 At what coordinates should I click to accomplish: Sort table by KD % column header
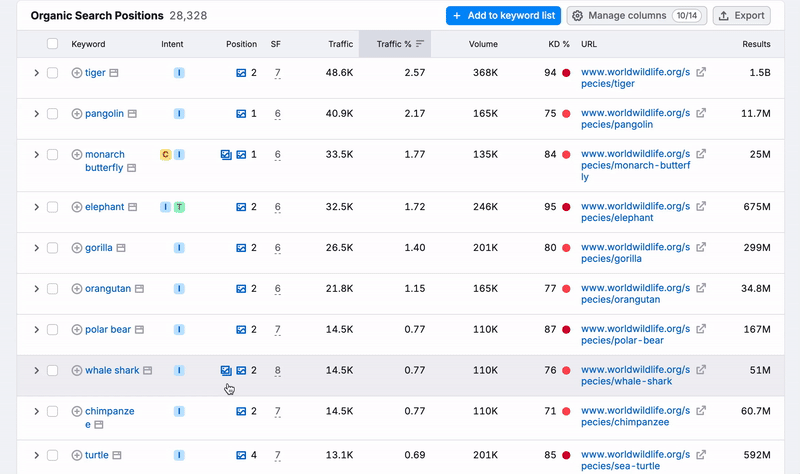point(558,44)
